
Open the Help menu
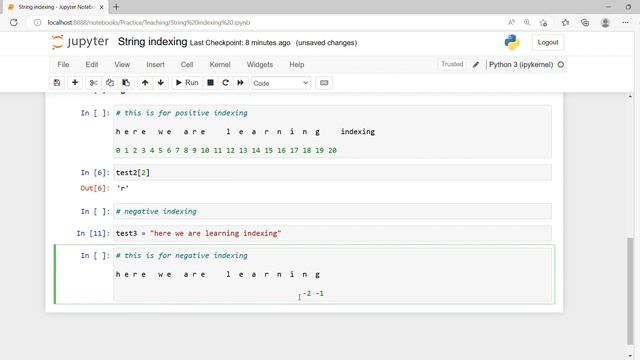[297, 64]
